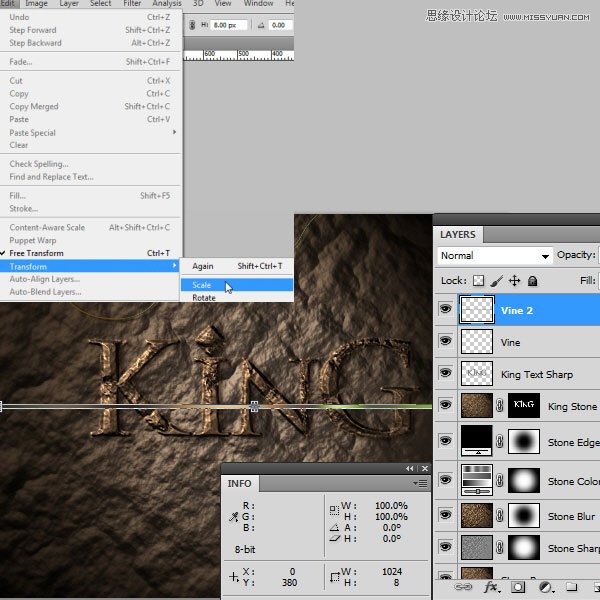The image size is (600, 600).
Task: Open the Edit menu
Action: tap(8, 3)
